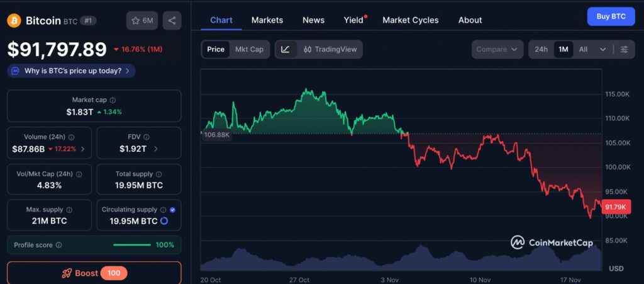
Task: Click the info icon beside Profile score
Action: point(58,245)
